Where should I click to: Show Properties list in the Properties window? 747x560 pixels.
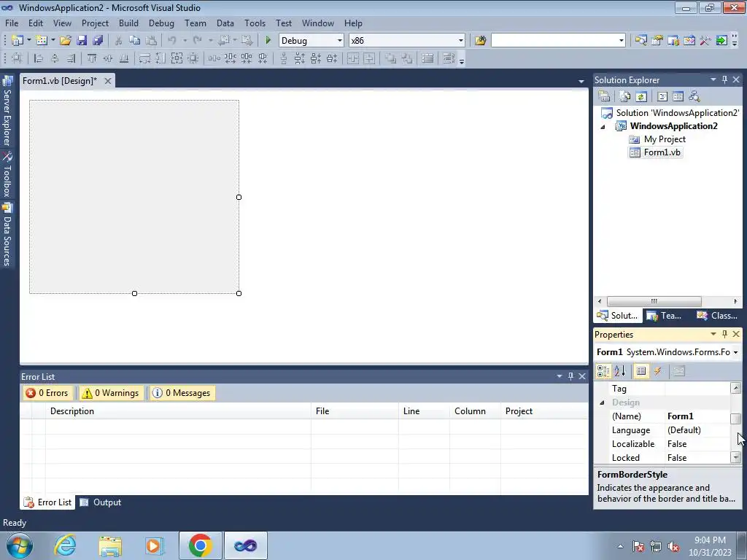tap(641, 371)
